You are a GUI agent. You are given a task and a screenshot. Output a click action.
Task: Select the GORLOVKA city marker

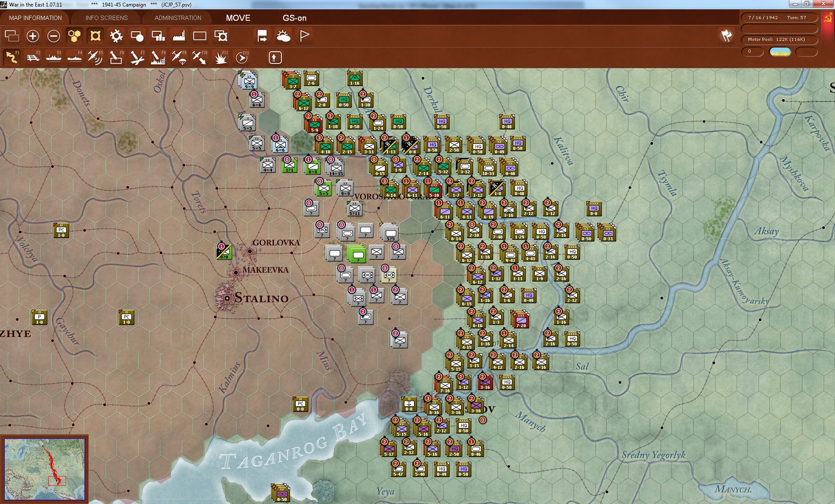[250, 251]
